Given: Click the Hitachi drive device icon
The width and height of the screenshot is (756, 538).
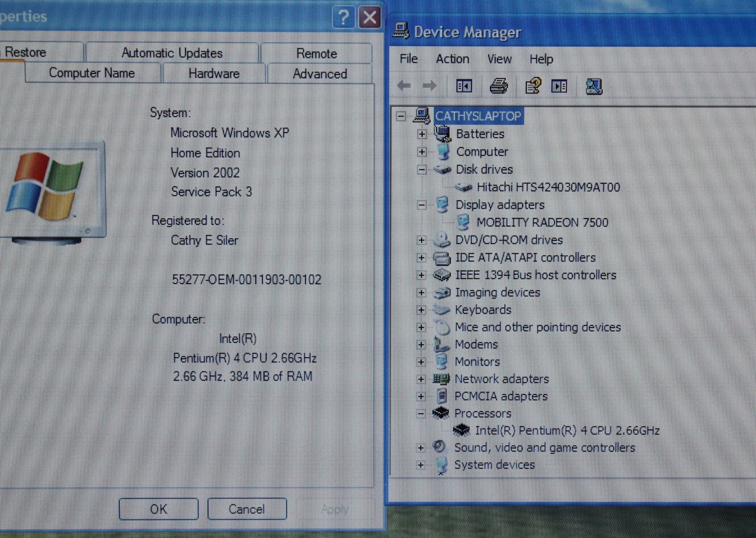Looking at the screenshot, I should point(464,188).
